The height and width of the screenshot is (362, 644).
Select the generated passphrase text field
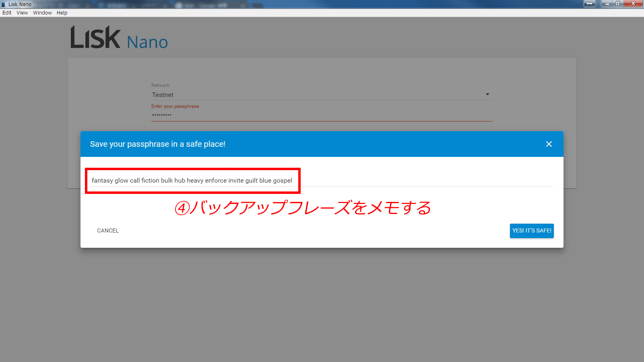322,181
